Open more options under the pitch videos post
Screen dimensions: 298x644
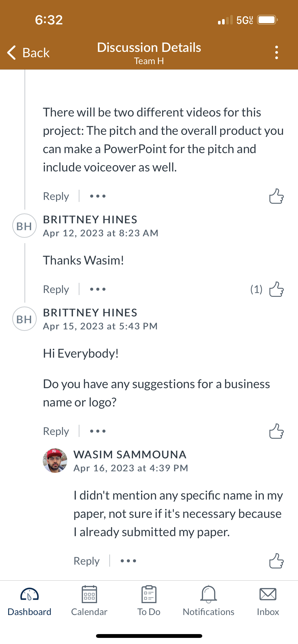point(98,196)
